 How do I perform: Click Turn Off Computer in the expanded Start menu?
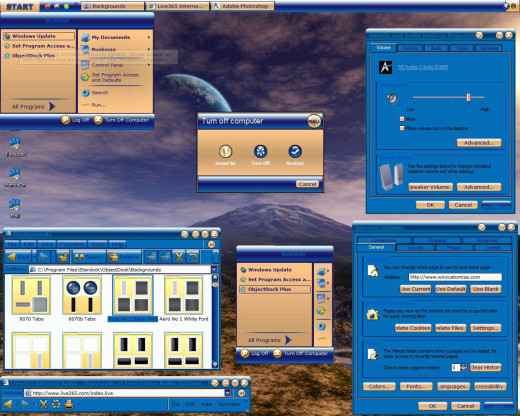pos(121,120)
